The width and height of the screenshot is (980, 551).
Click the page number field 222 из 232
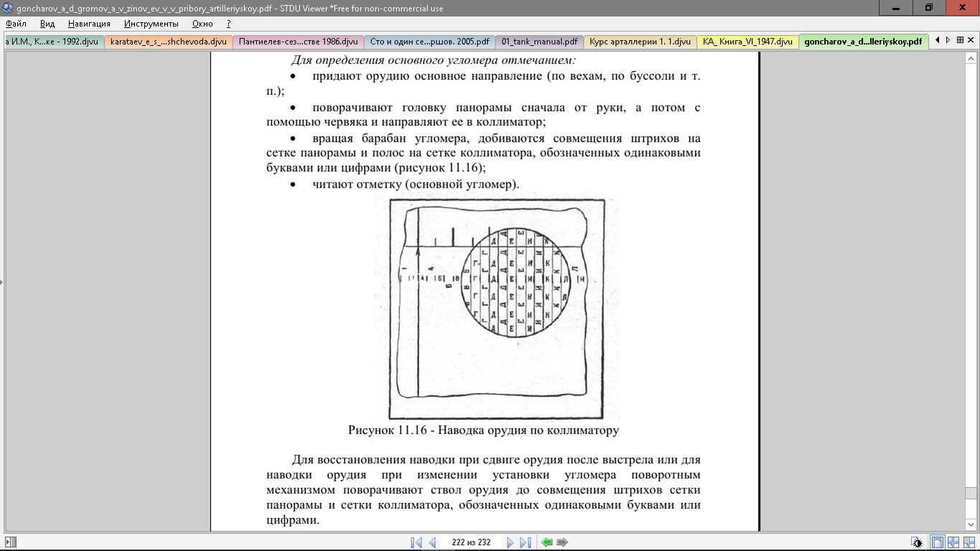(471, 542)
